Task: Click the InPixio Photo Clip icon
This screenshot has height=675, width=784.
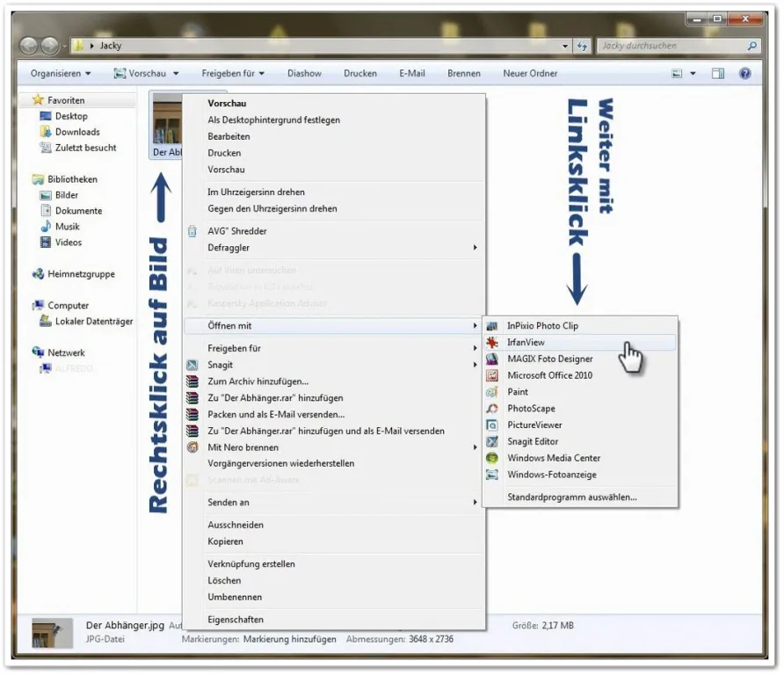Action: [492, 326]
